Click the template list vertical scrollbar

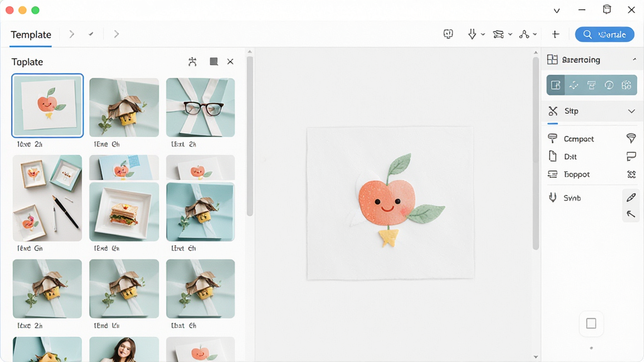pos(250,136)
